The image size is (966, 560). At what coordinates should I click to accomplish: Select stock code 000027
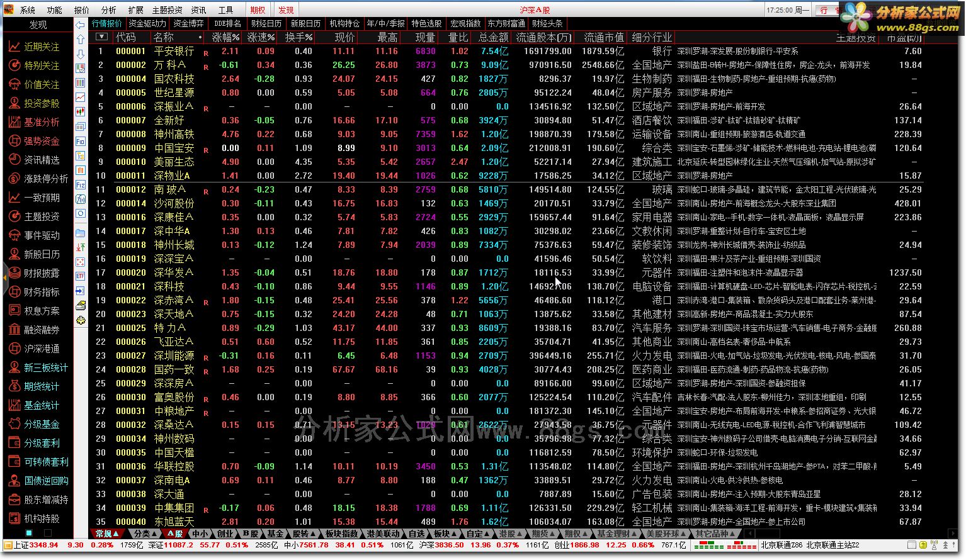[130, 356]
